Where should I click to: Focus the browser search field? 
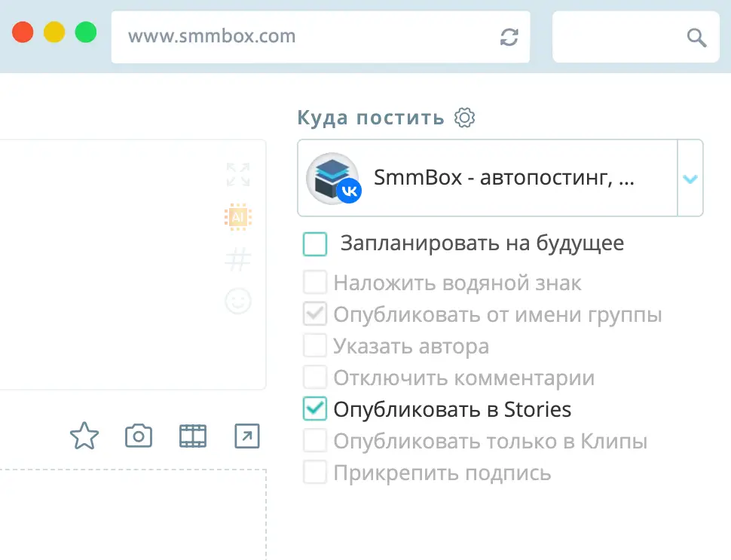pos(636,37)
